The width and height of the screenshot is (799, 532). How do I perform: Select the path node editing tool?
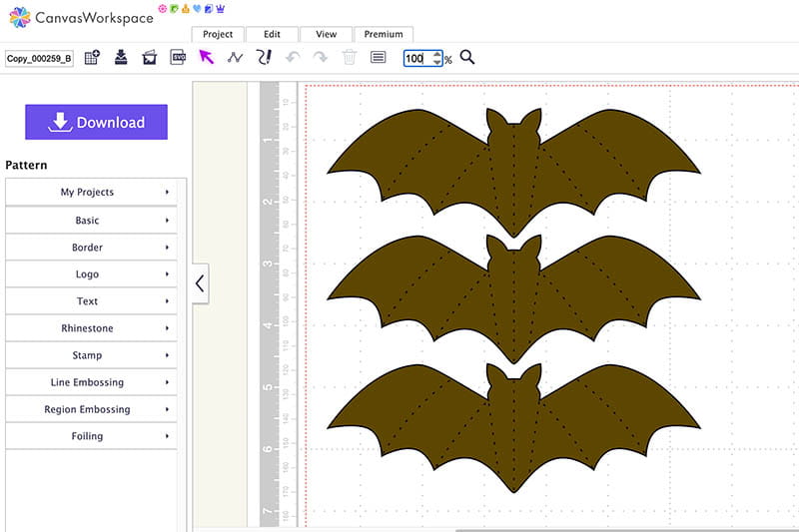(235, 58)
